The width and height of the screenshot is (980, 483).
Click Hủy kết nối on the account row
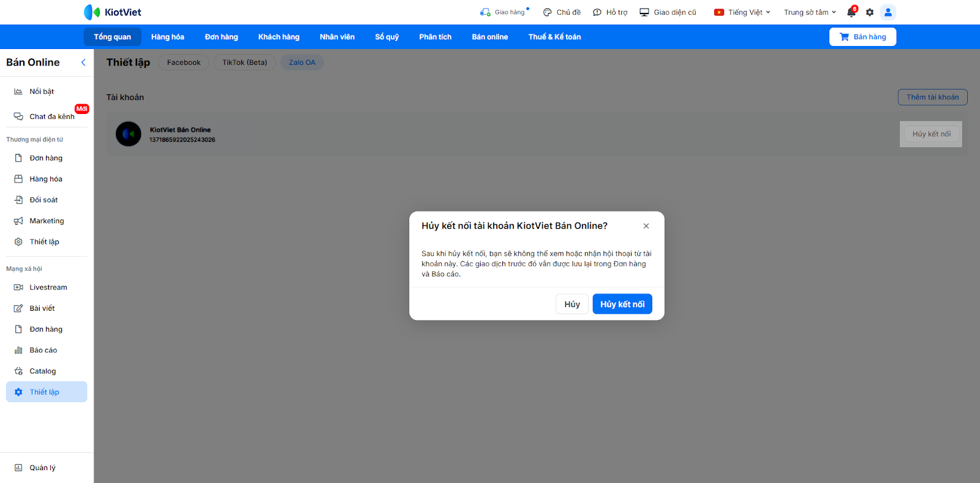(932, 134)
